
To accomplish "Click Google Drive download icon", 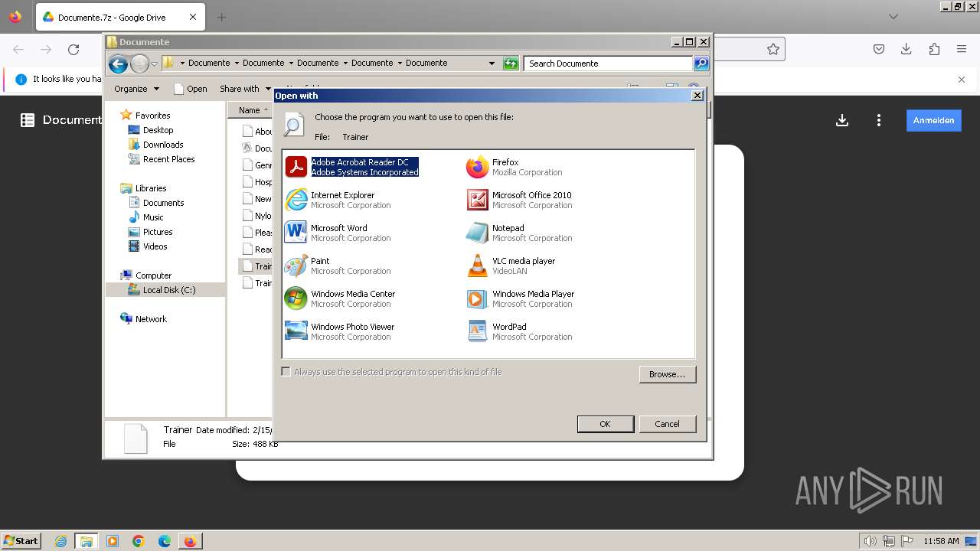I will (842, 120).
